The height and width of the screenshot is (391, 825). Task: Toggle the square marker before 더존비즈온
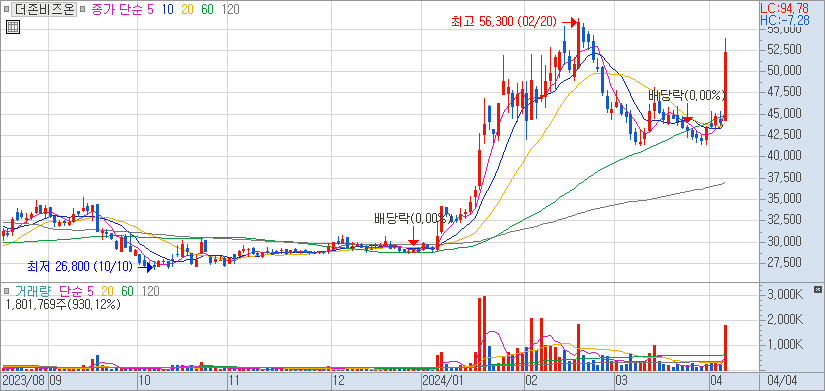click(7, 9)
